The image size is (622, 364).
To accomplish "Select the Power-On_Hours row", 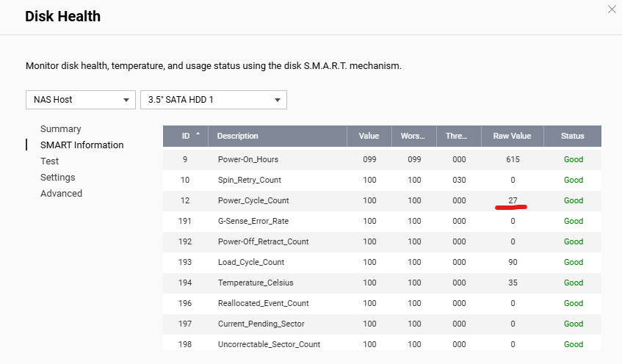I will (248, 159).
